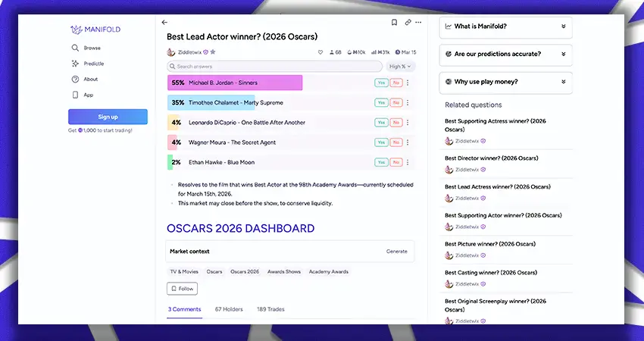Bet No on Timothee Chalamet
Screen dimensions: 644x341
pyautogui.click(x=396, y=103)
